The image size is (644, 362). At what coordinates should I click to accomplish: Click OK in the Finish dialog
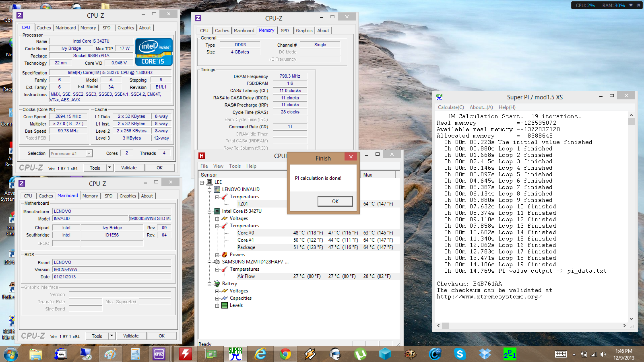pos(335,202)
